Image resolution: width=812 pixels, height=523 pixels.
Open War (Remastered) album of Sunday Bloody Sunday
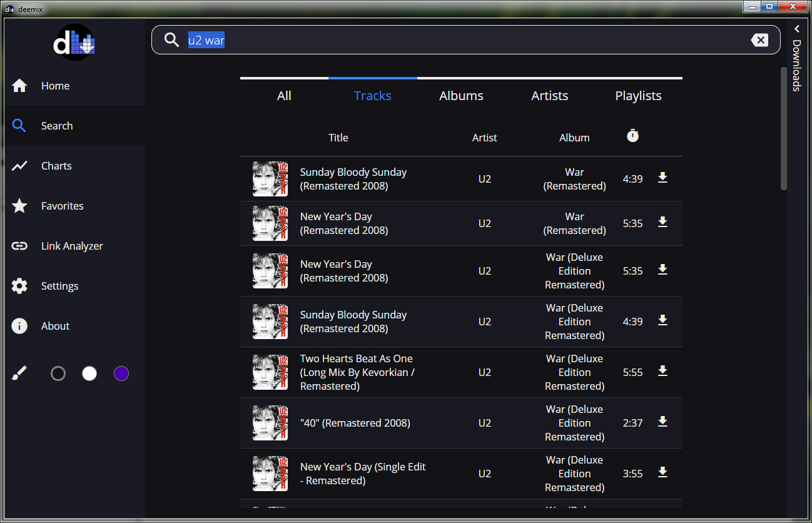(575, 179)
